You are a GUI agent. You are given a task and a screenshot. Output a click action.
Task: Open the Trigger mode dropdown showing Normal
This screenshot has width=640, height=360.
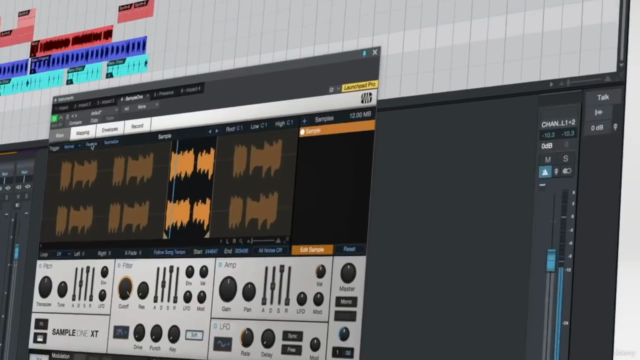pyautogui.click(x=72, y=147)
